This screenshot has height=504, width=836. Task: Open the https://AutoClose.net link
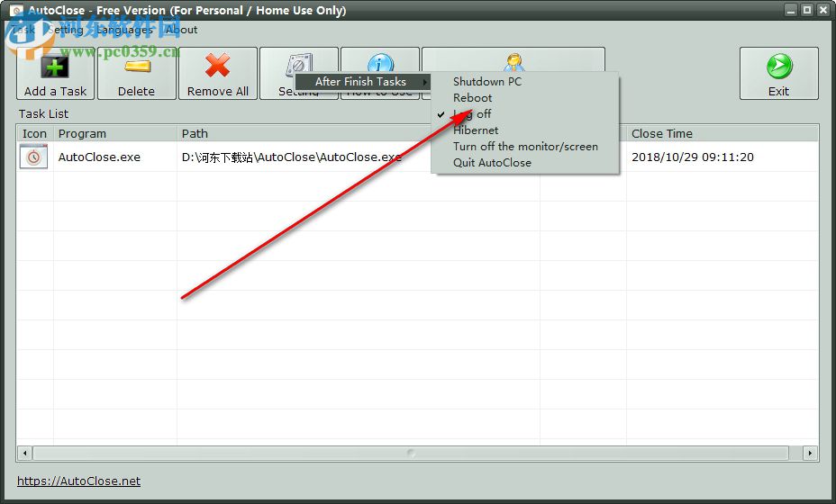(79, 481)
